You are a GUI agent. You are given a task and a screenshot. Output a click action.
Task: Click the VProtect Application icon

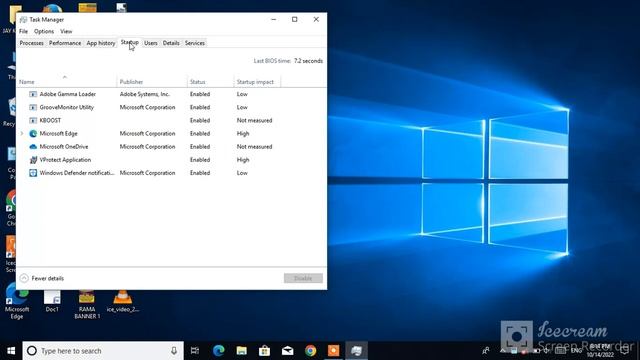click(33, 160)
